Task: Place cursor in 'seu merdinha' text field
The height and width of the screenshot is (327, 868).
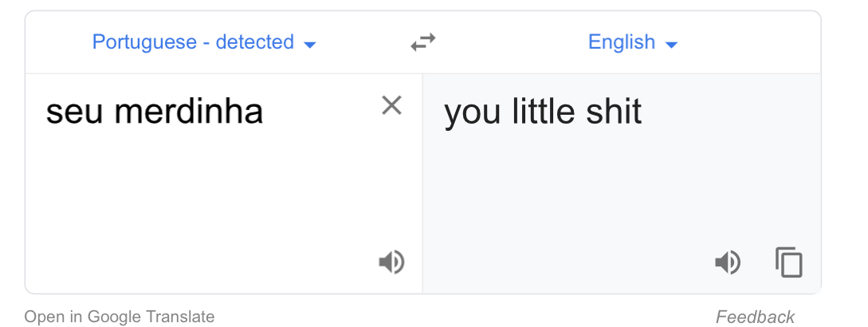Action: [224, 183]
